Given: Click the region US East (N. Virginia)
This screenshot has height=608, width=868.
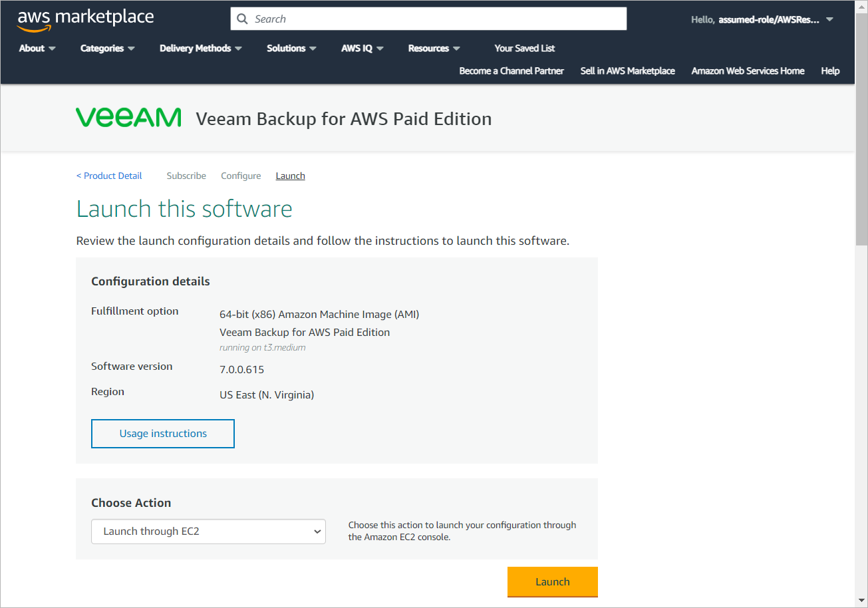Looking at the screenshot, I should tap(267, 395).
